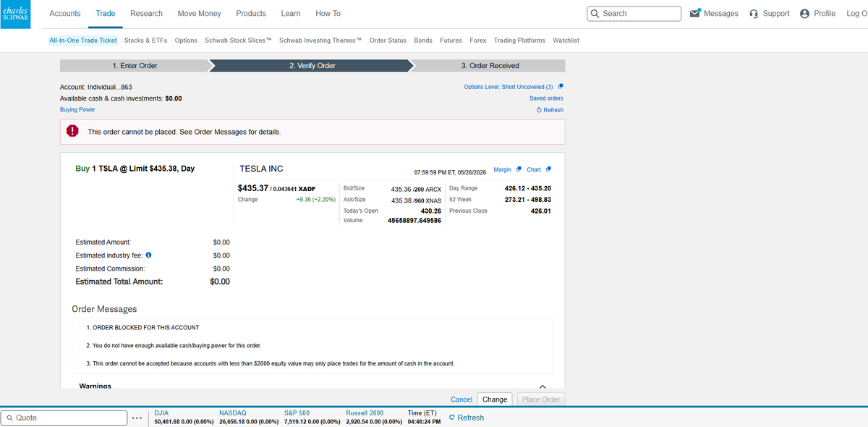This screenshot has height=427, width=868.
Task: Click the Margin popup window icon
Action: click(519, 169)
